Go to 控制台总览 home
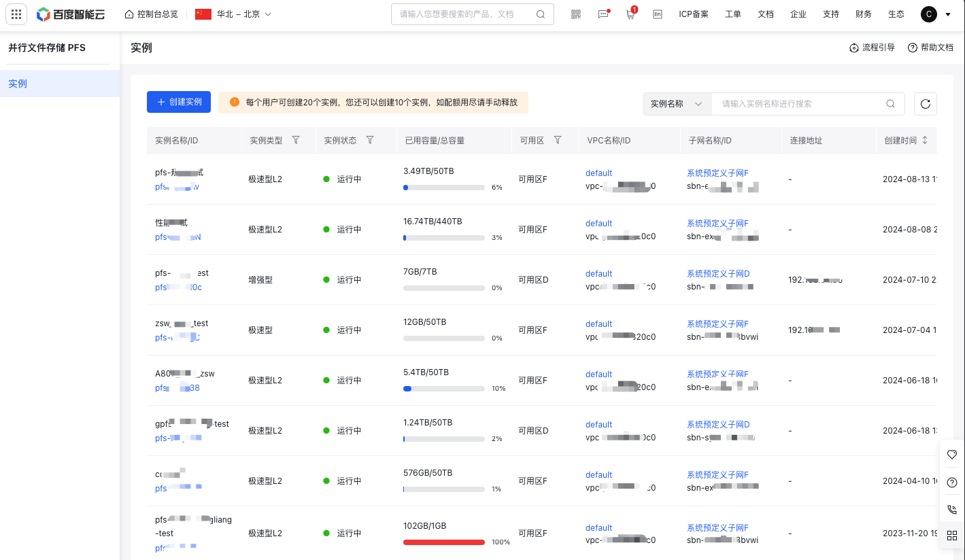Screen dimensions: 965x560 [152, 14]
